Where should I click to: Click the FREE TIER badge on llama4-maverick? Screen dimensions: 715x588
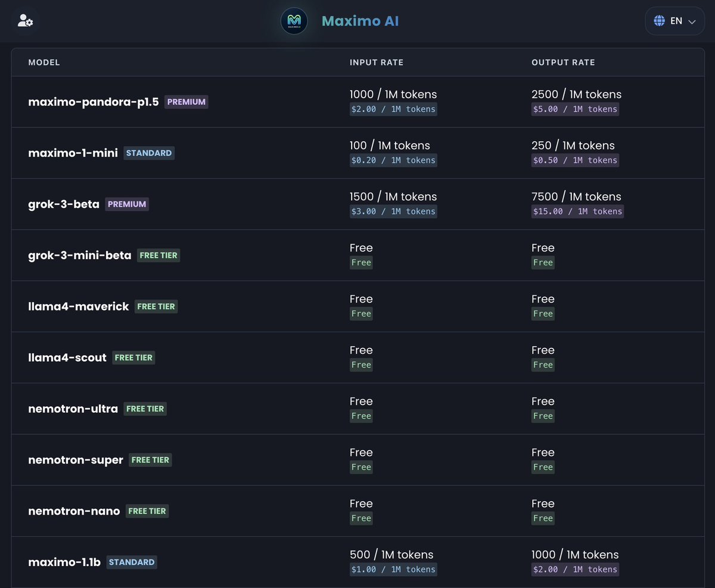pyautogui.click(x=156, y=307)
